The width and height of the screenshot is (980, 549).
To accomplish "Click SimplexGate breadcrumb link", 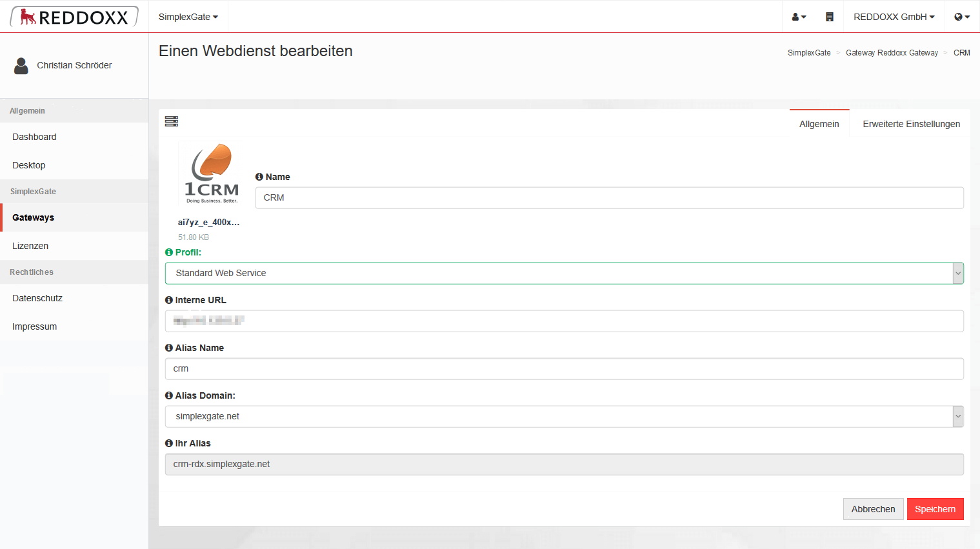I will [x=809, y=53].
